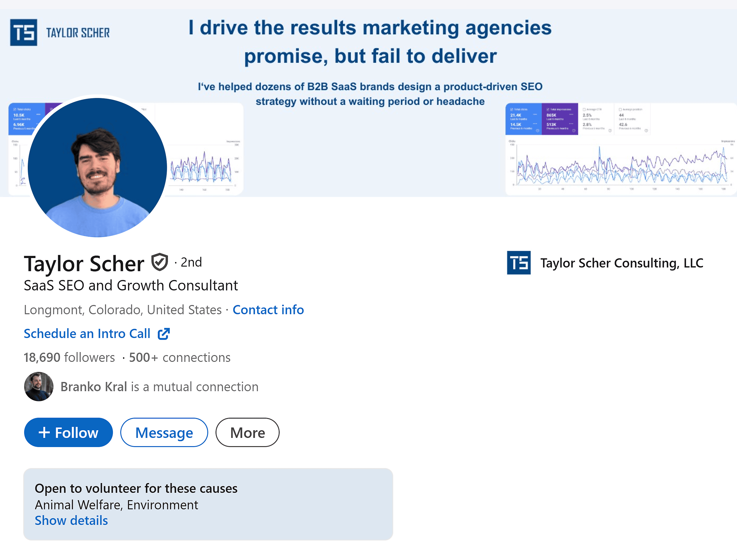
Task: Open Branko Kral mutual connection link
Action: click(159, 387)
